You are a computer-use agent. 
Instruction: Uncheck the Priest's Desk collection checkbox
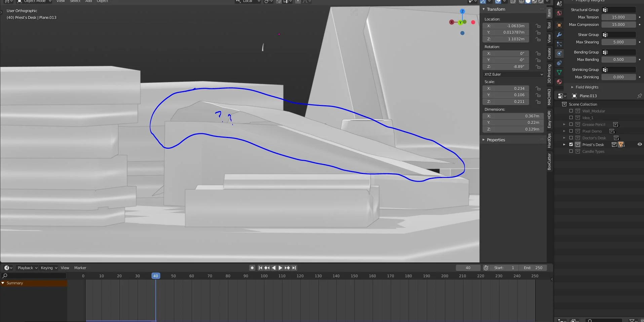pos(571,144)
